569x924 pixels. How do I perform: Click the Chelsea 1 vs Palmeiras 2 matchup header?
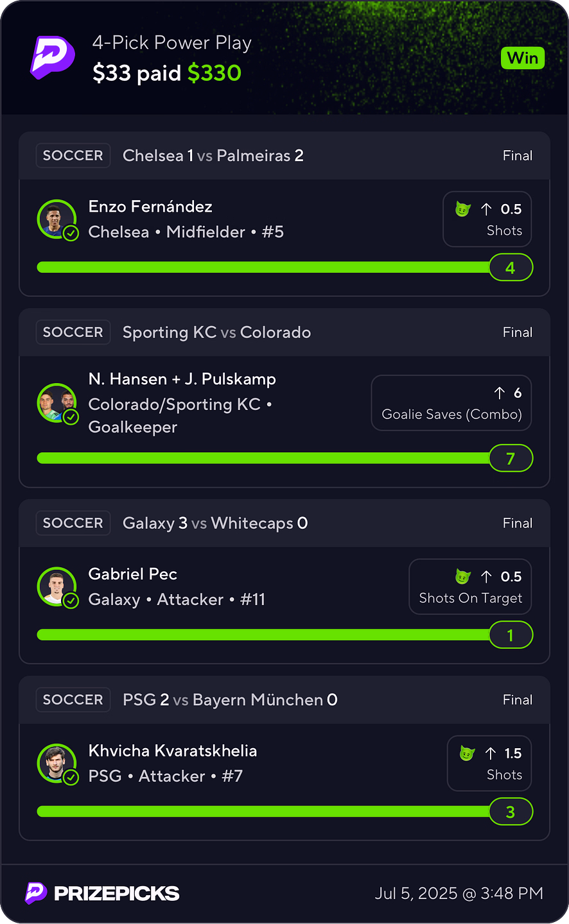pos(213,156)
